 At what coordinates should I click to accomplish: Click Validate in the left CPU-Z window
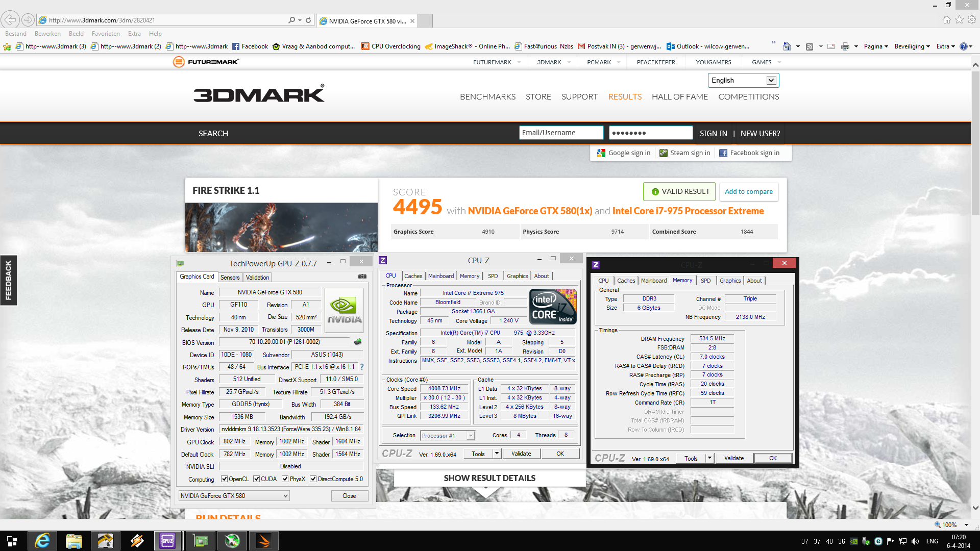tap(521, 454)
